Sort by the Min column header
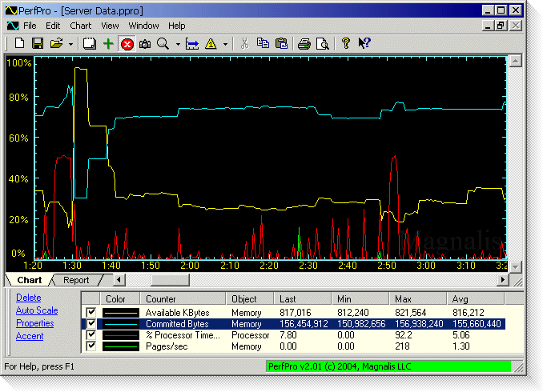The height and width of the screenshot is (392, 543). [x=360, y=298]
